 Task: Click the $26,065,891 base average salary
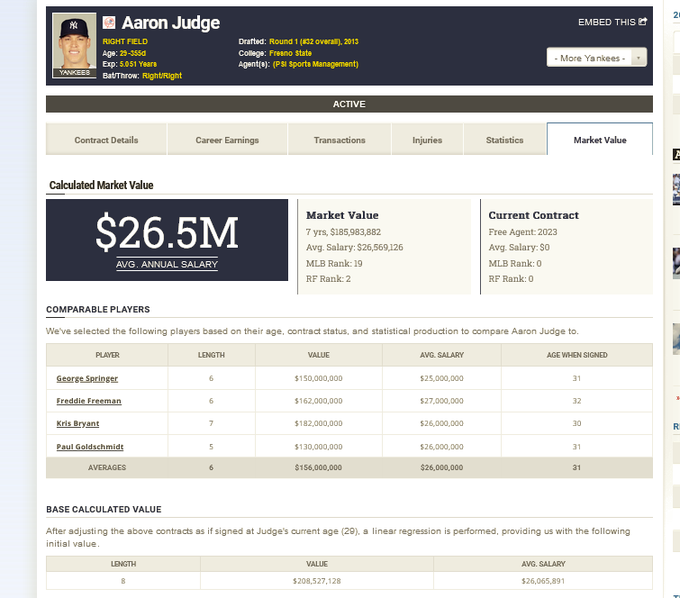[543, 581]
